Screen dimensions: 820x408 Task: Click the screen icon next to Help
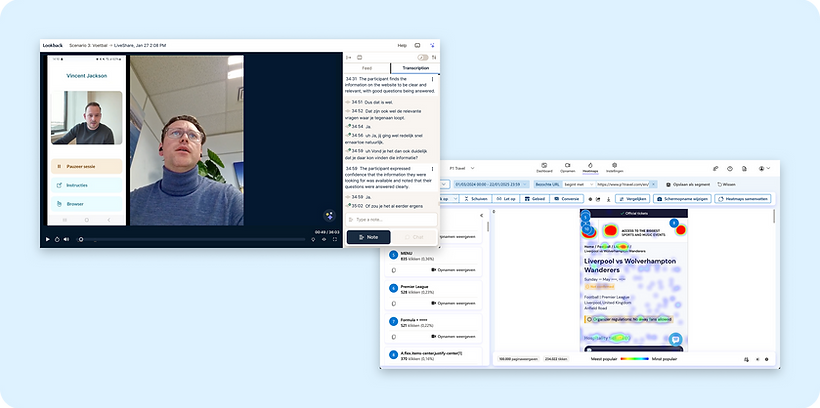pyautogui.click(x=417, y=46)
